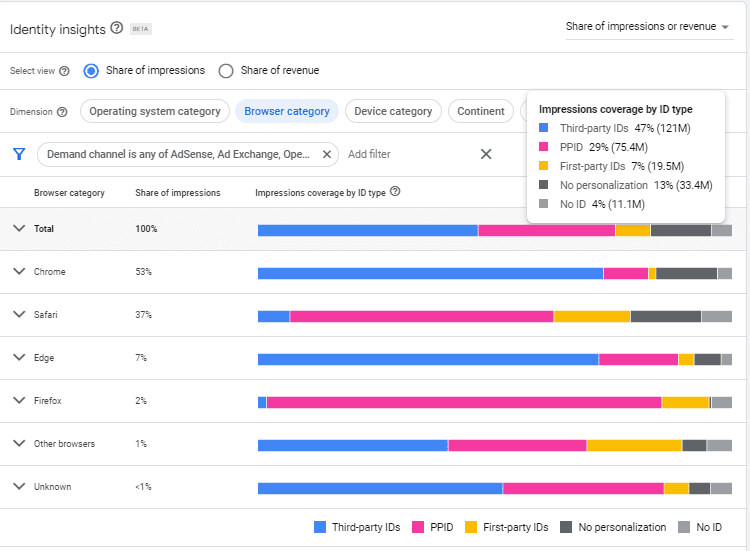Viewport: 750px width, 551px height.
Task: Select Share of revenue radio button
Action: 226,71
